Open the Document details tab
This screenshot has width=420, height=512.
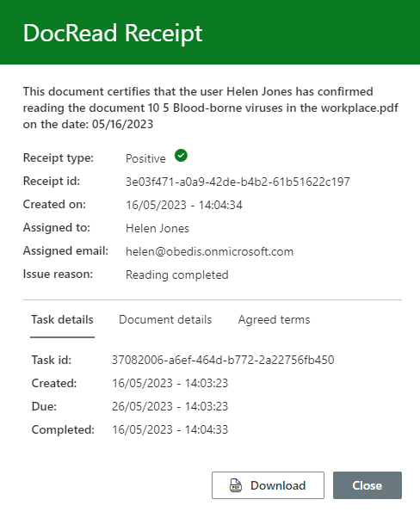tap(165, 319)
